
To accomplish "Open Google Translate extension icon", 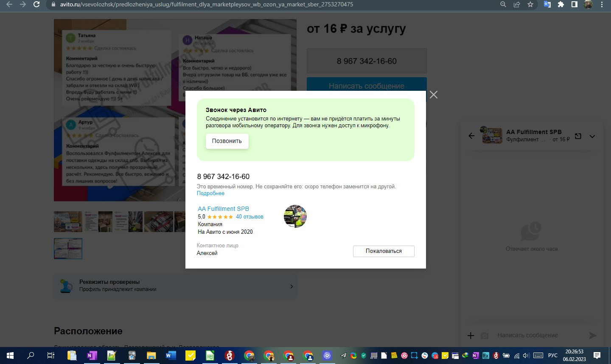I will pyautogui.click(x=547, y=4).
